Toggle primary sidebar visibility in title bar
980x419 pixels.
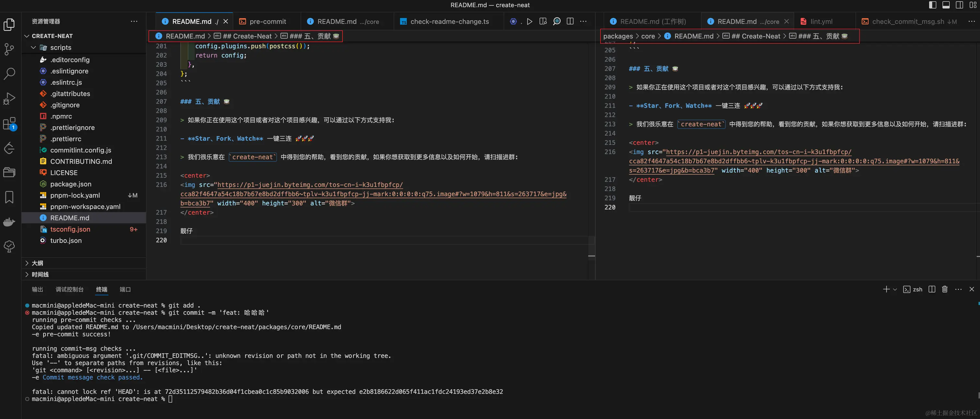click(932, 5)
